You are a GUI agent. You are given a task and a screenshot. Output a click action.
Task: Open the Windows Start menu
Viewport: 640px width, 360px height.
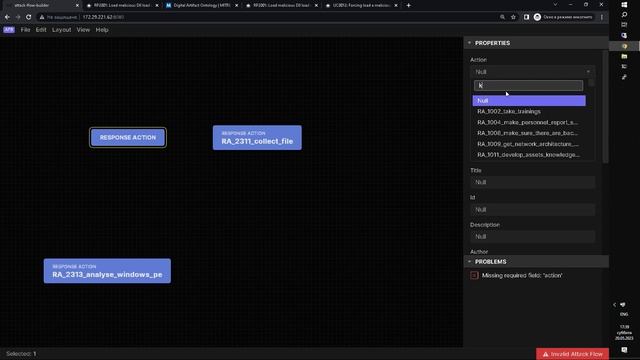(624, 5)
